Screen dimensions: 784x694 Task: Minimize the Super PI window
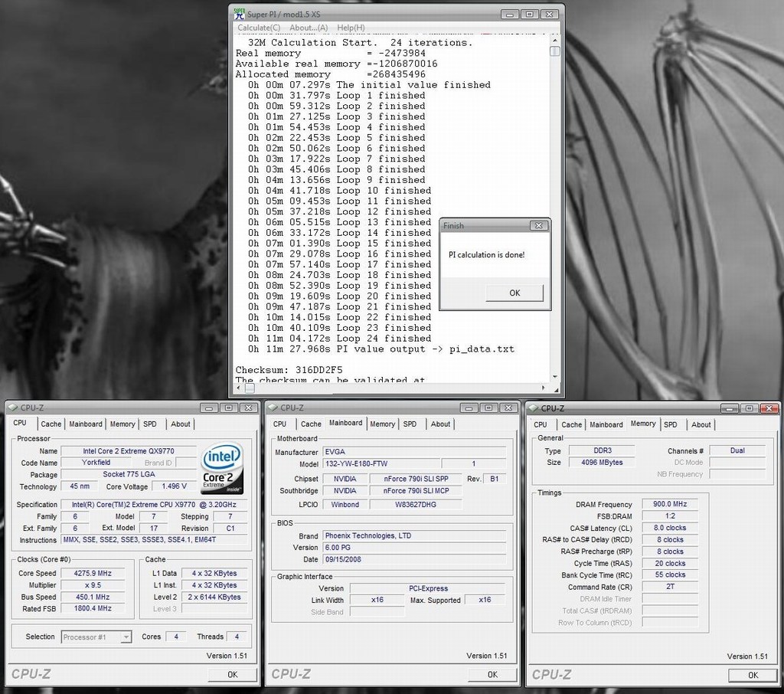point(510,14)
